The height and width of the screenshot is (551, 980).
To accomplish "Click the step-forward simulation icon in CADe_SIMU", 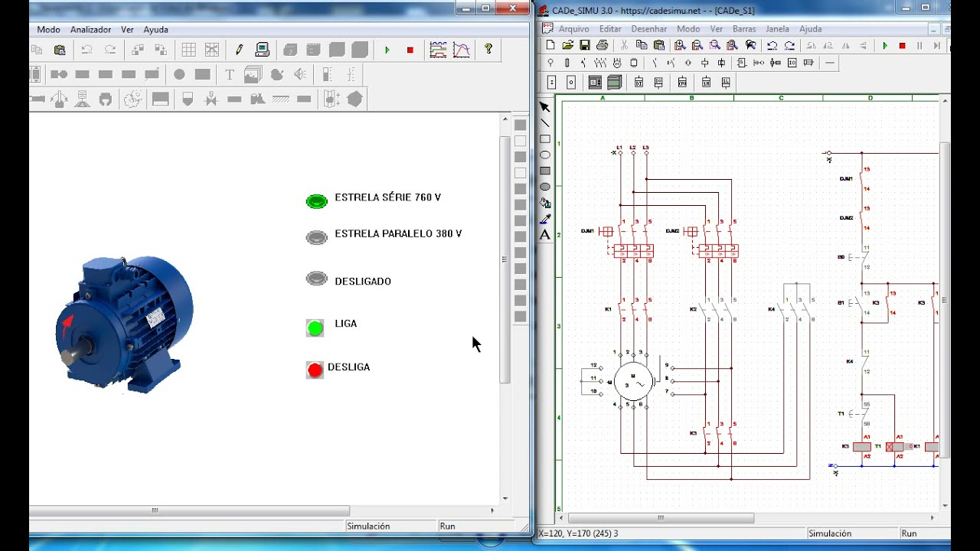I will point(936,46).
